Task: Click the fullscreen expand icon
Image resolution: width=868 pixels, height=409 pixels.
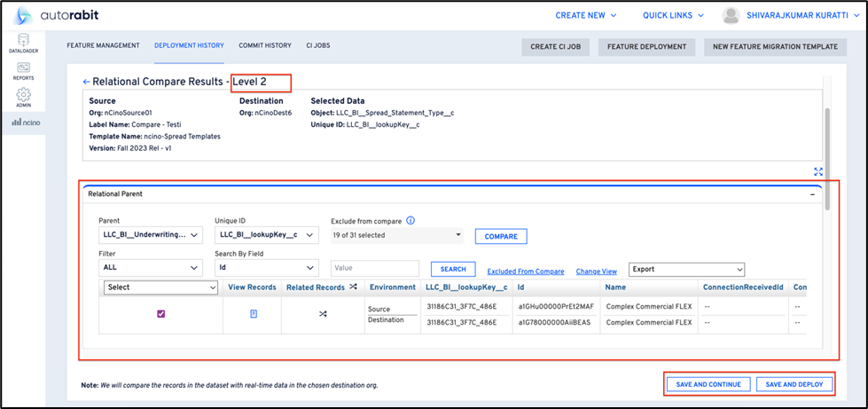Action: pyautogui.click(x=817, y=172)
